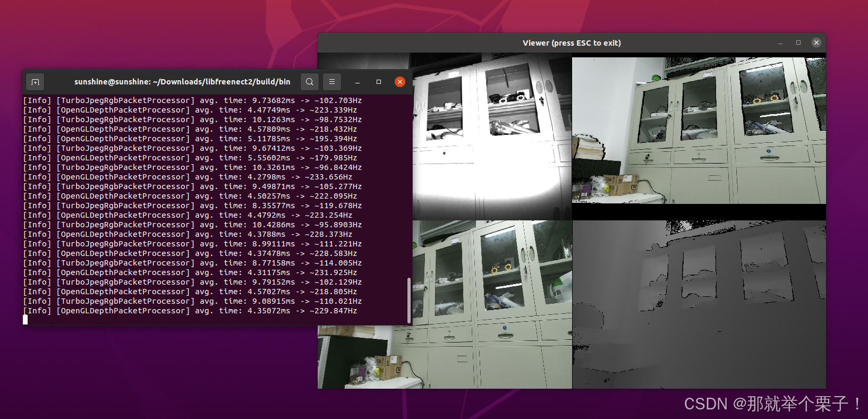Click the line reading 4.2798ms
The height and width of the screenshot is (419, 868).
(x=188, y=177)
